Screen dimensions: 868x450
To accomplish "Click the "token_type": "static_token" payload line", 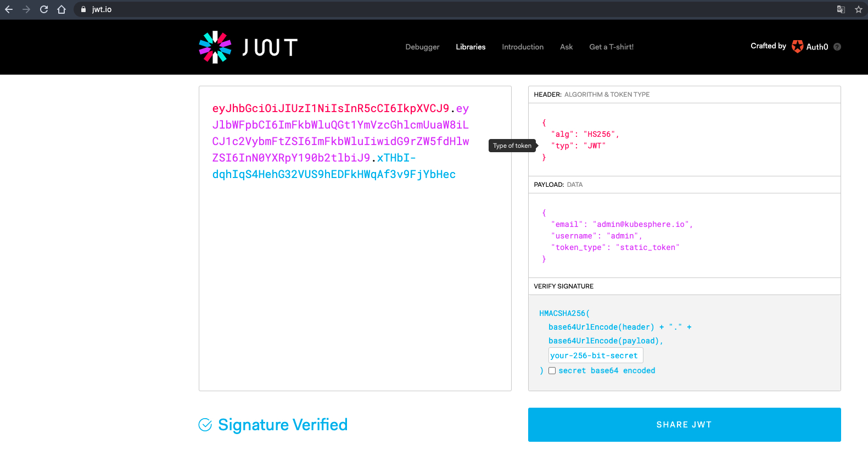I will [615, 248].
